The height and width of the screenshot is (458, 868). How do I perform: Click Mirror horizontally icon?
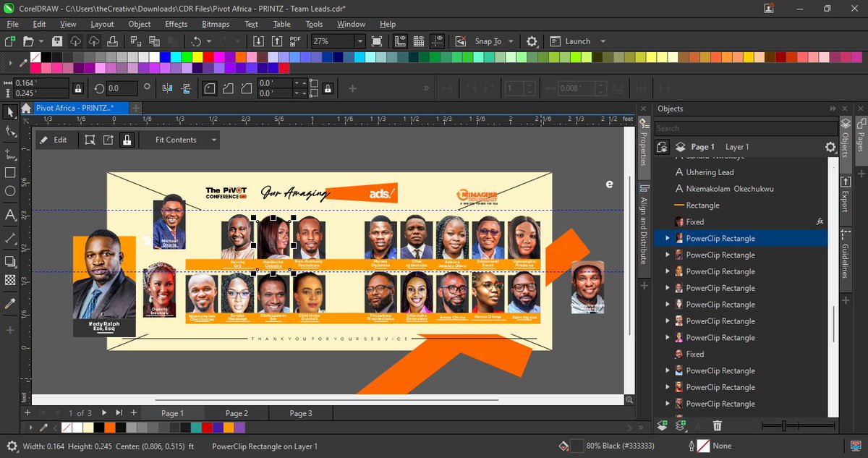167,88
